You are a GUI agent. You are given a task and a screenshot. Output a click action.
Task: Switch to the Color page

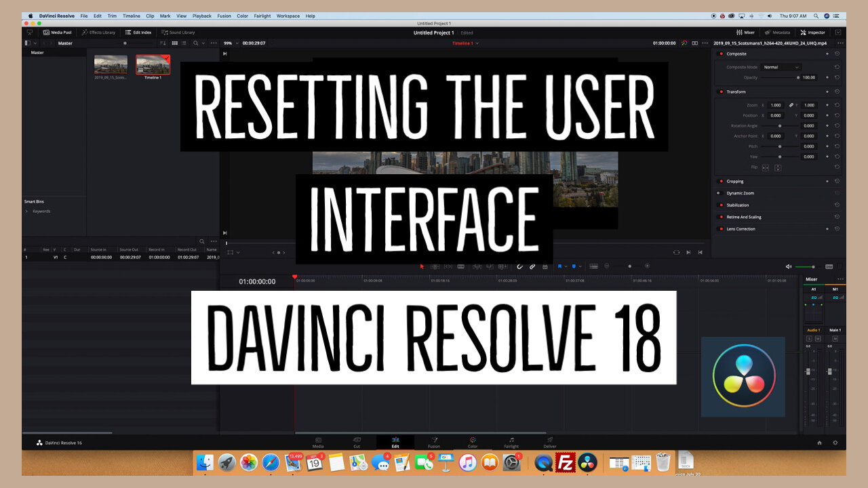click(x=473, y=443)
